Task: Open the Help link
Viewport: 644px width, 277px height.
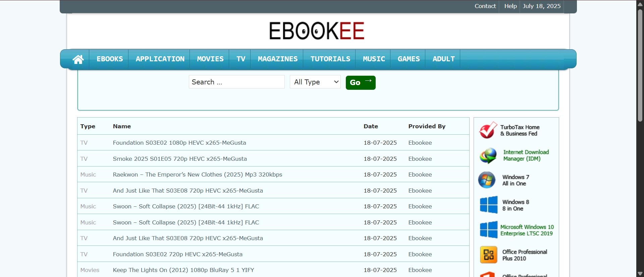Action: click(511, 6)
